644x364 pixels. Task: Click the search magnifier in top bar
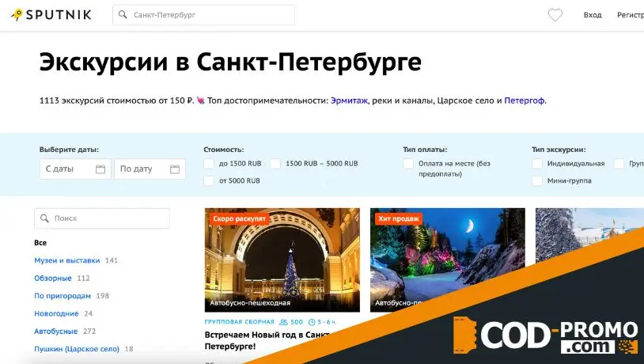[123, 15]
